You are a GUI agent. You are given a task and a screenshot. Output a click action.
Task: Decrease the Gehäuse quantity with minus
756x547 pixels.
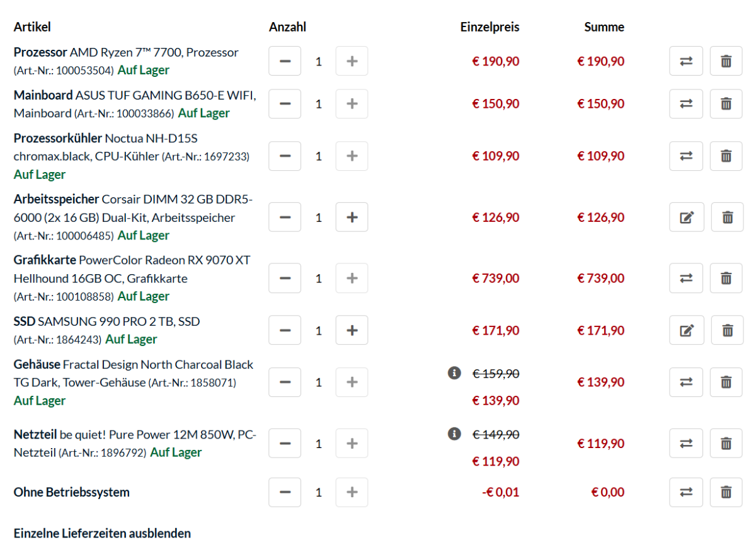pos(285,382)
